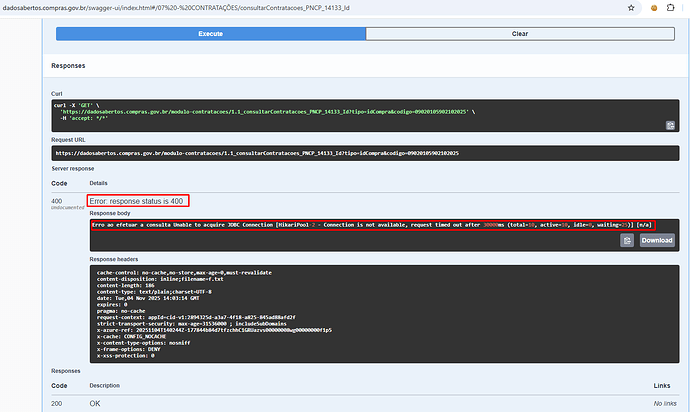Click the Links column header
Viewport: 690px width, 412px height.
point(662,386)
